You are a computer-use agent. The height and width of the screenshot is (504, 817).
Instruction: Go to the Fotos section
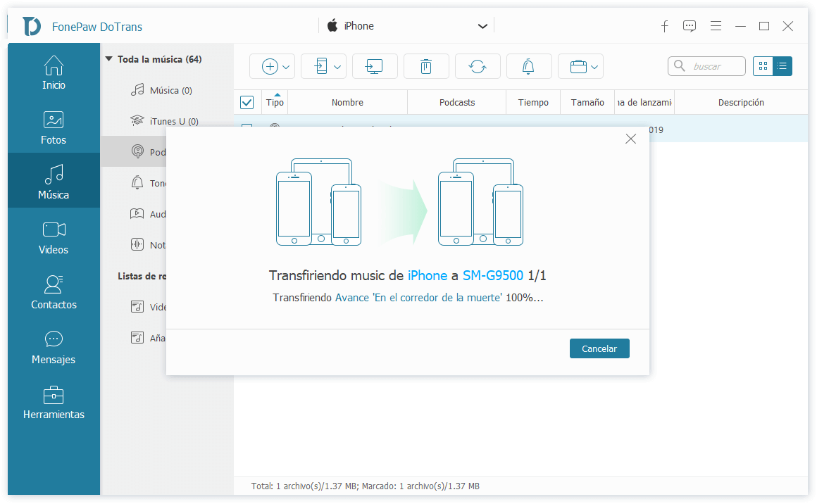coord(54,127)
